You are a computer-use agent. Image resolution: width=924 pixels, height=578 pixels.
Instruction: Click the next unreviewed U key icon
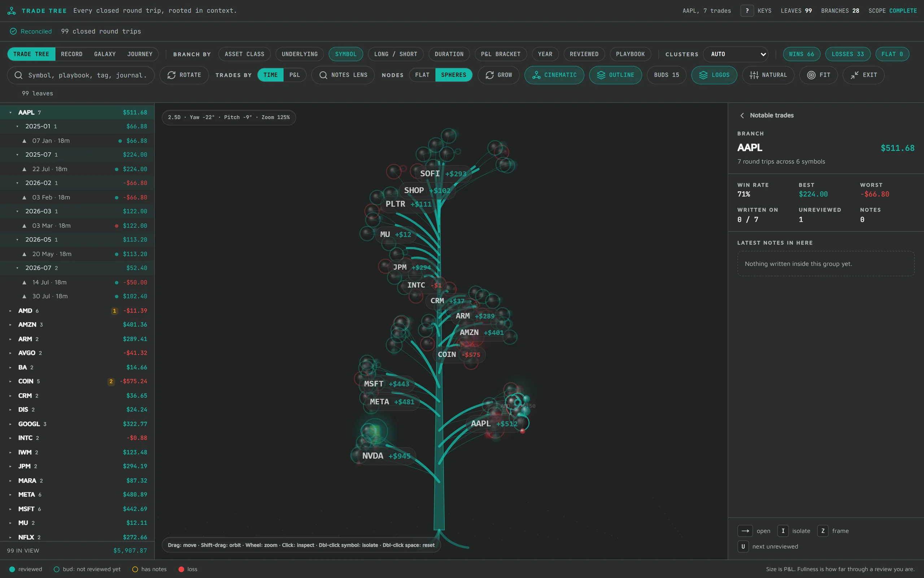point(743,546)
